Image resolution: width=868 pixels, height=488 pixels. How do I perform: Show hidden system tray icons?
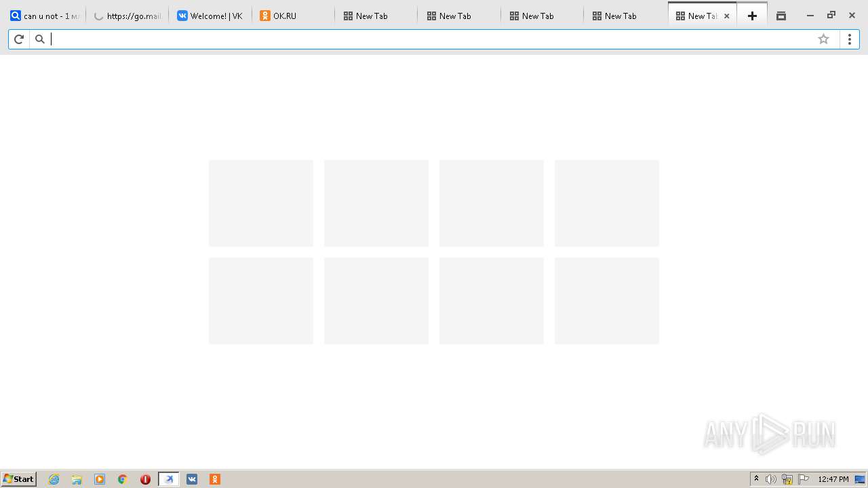coord(756,479)
